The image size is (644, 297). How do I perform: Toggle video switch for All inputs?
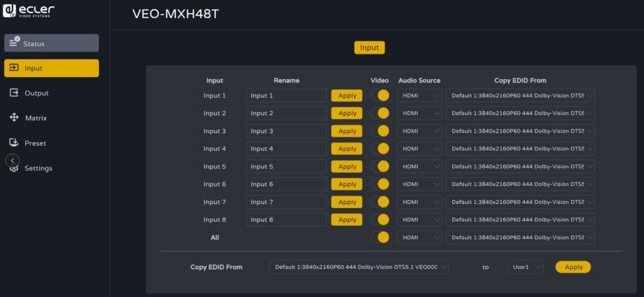(380, 237)
